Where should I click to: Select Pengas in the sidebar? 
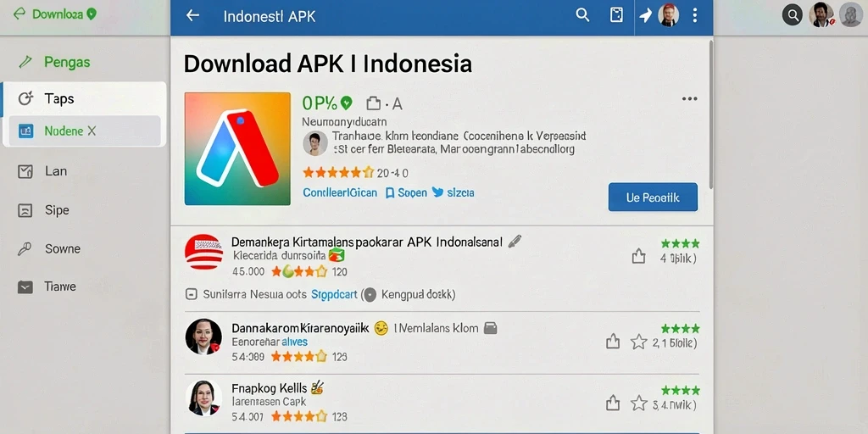tap(67, 62)
